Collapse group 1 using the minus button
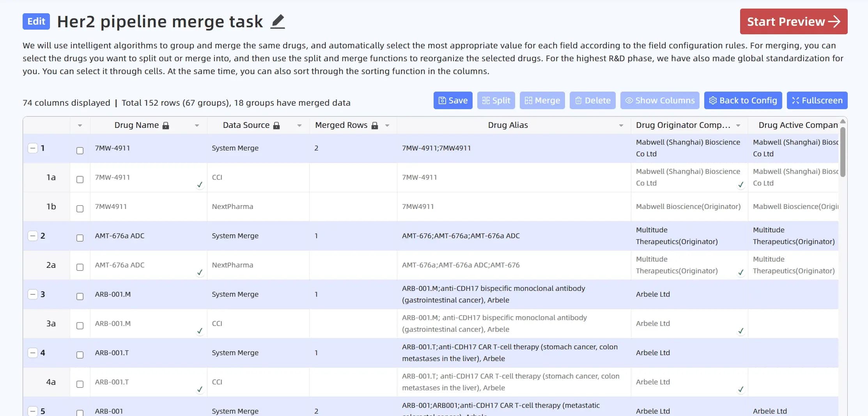Viewport: 868px width, 416px height. click(33, 148)
